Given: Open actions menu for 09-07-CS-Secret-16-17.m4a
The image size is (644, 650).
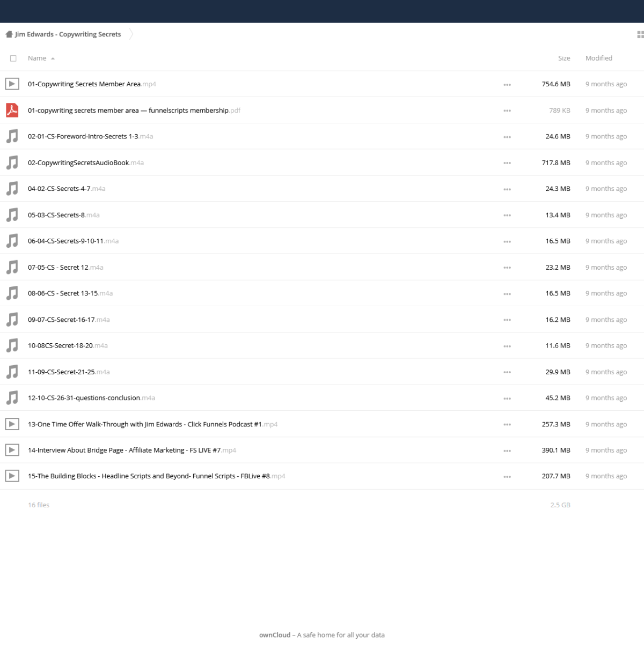Looking at the screenshot, I should click(x=507, y=320).
